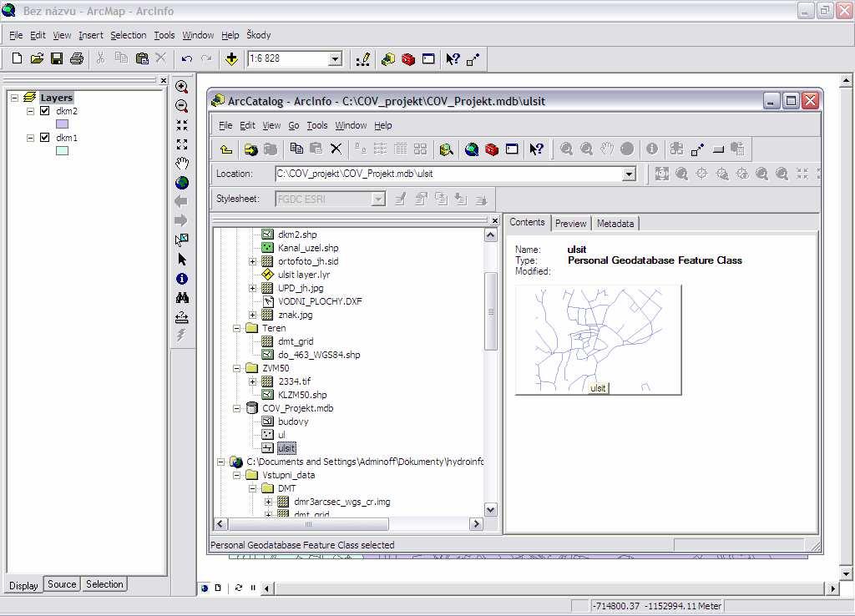Open ArcToolbox red toolbox icon in ArcMap
The height and width of the screenshot is (616, 855).
tap(407, 59)
